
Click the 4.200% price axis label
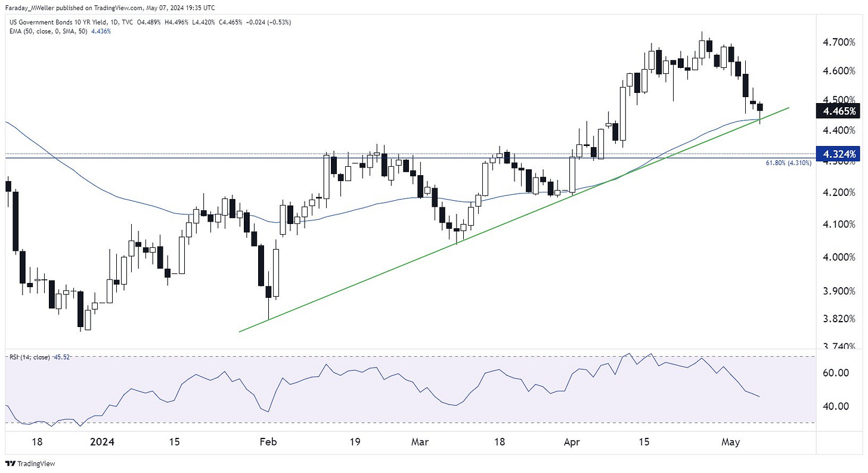(839, 193)
